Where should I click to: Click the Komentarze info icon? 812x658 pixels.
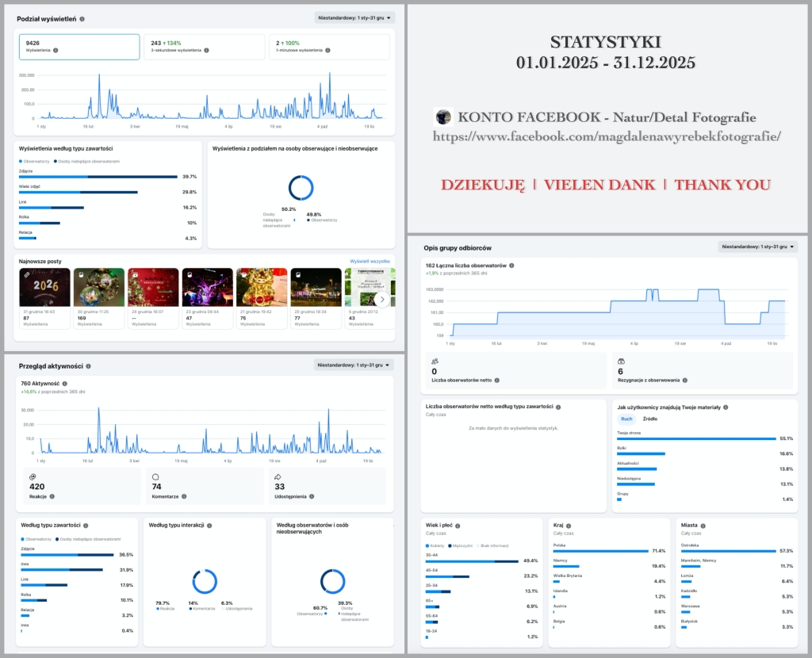pos(184,496)
